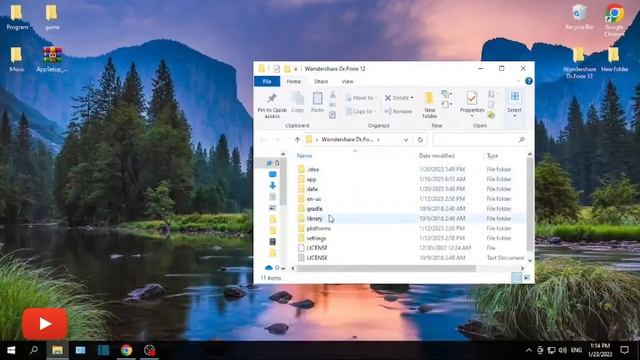Image resolution: width=640 pixels, height=360 pixels.
Task: Select the AppSetup WinRAR icon on desktop
Action: [52, 60]
